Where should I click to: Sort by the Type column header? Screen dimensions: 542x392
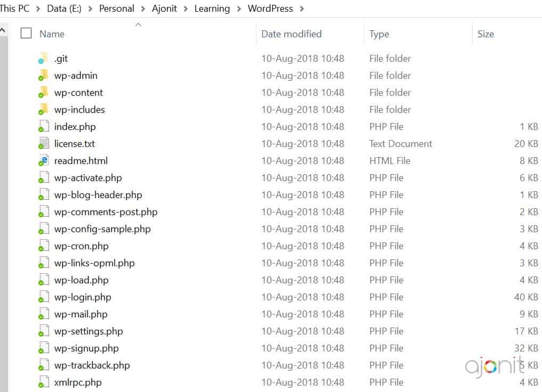(x=379, y=34)
